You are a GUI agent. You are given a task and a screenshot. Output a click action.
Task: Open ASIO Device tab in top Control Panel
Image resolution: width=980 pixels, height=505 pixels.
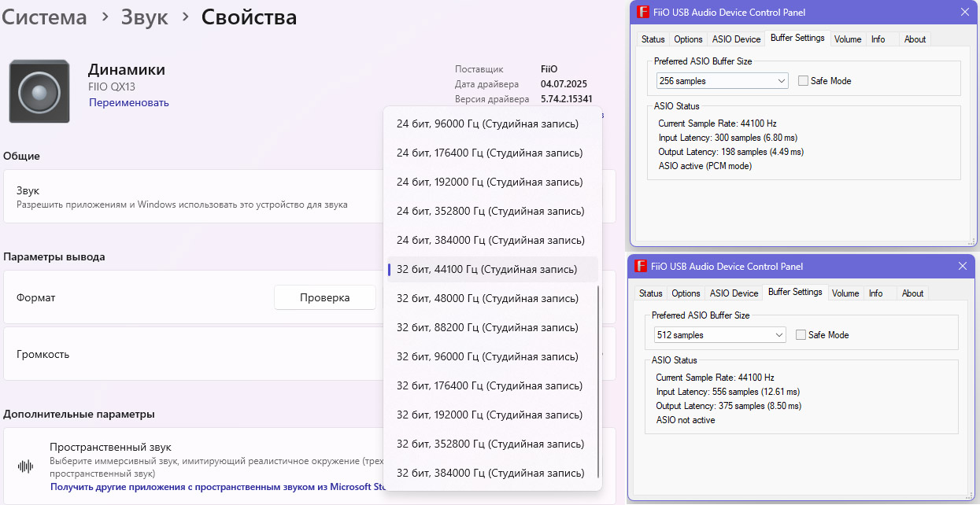[x=736, y=39]
